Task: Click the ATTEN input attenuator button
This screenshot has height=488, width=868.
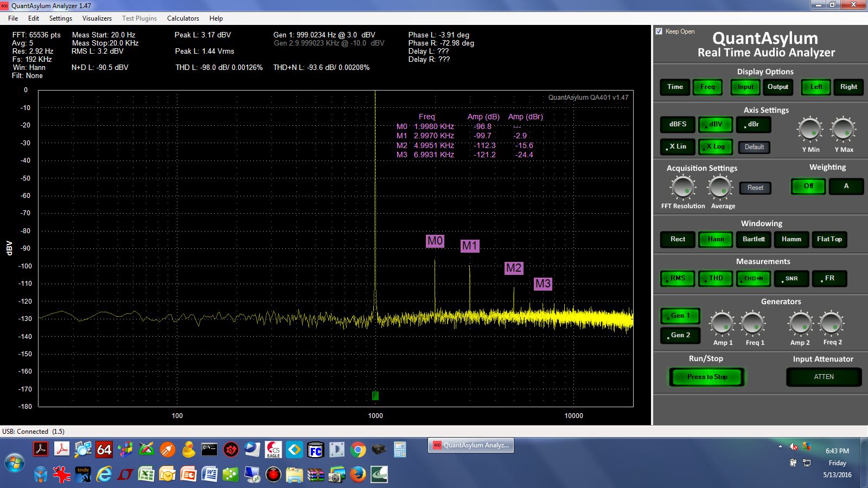Action: [824, 377]
